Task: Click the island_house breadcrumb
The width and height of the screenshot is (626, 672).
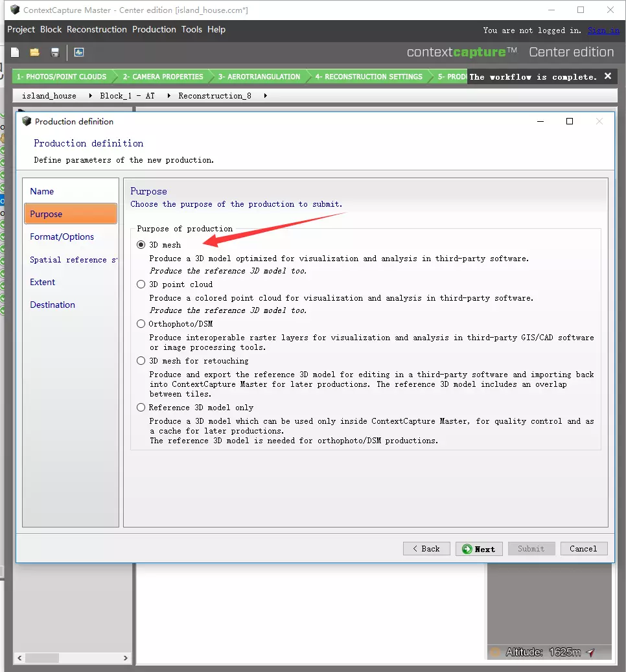Action: (49, 95)
